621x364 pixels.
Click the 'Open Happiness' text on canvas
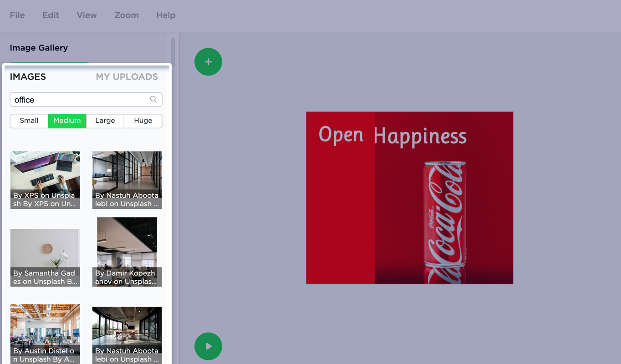[392, 136]
